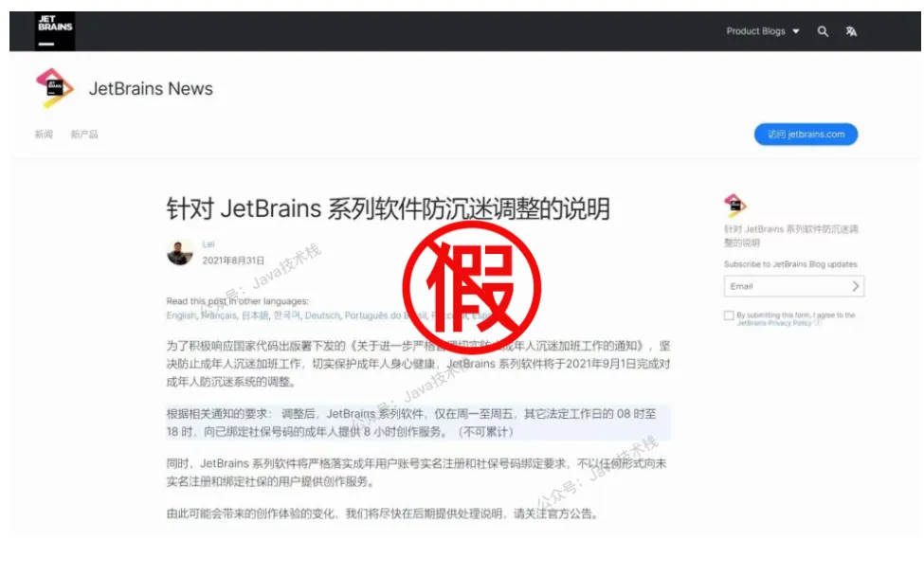Screen dimensions: 924x576
Task: Click the paragraph starting 由此可能会带来的创作体验
Action: pos(383,513)
